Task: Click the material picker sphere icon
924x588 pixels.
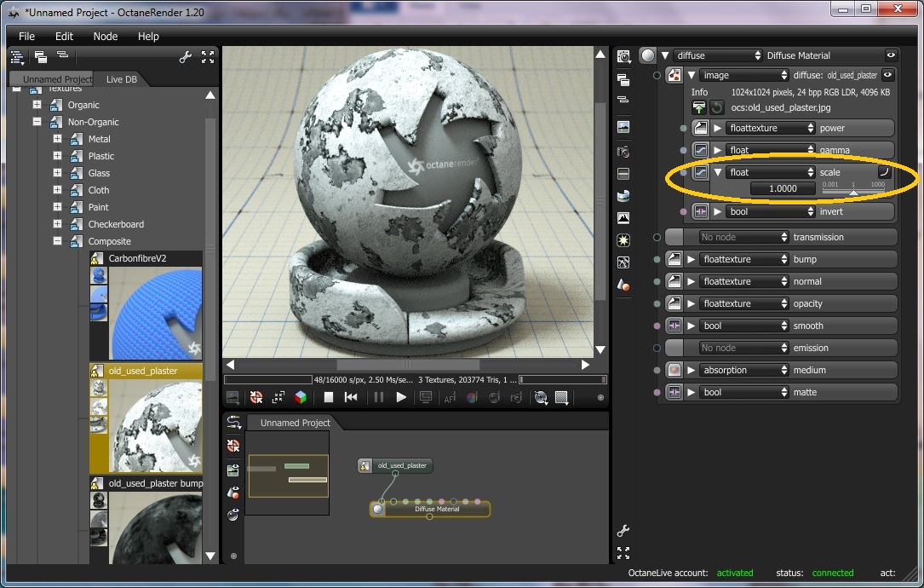Action: (x=494, y=398)
